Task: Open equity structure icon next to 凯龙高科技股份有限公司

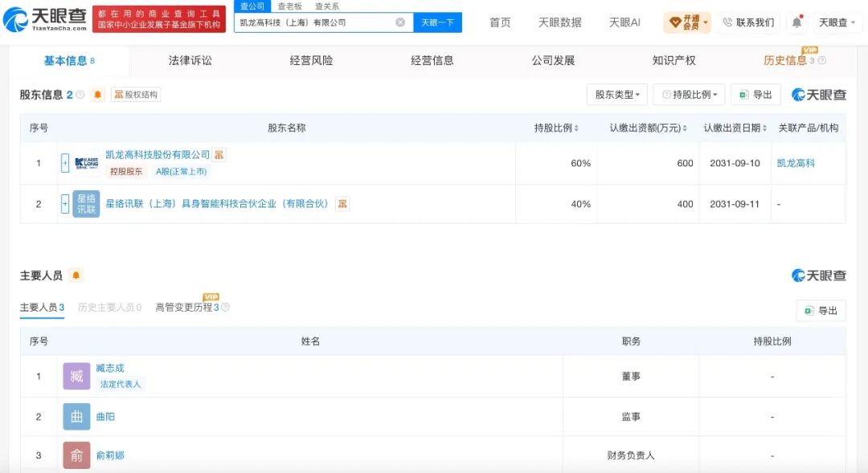Action: point(219,155)
